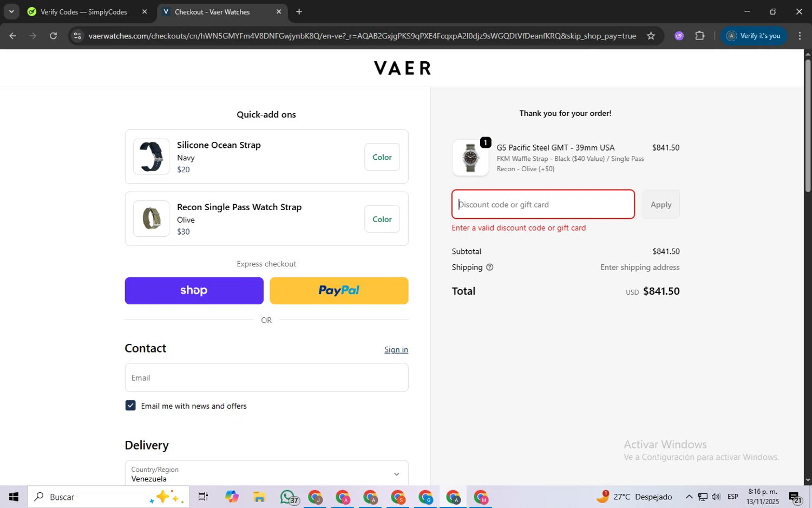Click the Verify it's you profile button
This screenshot has height=508, width=812.
point(754,36)
